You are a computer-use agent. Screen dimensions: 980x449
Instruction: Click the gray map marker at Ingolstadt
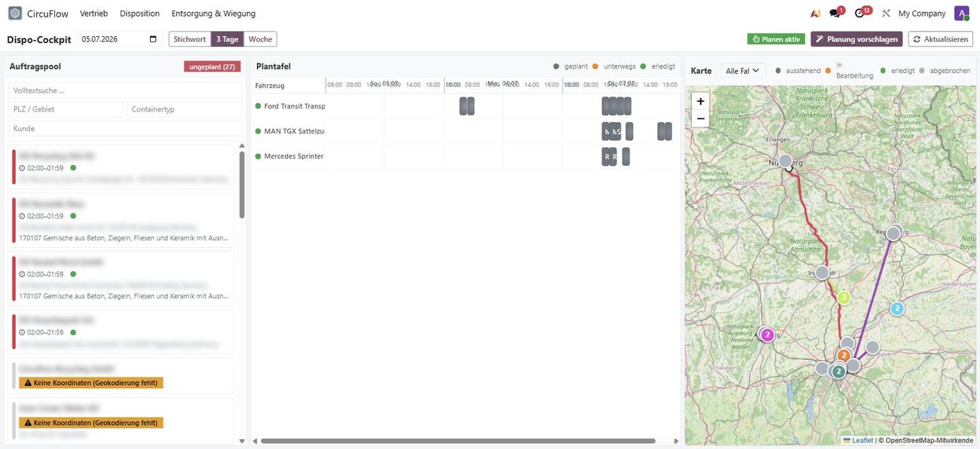pos(822,273)
